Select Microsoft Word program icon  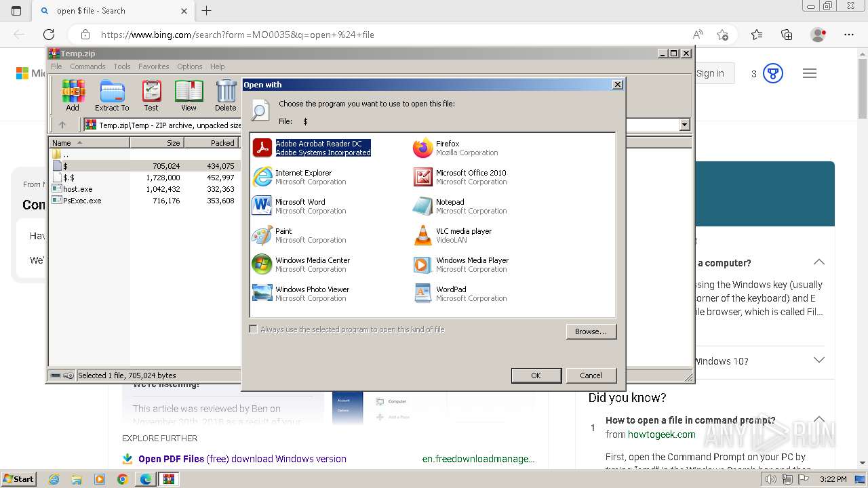(262, 206)
